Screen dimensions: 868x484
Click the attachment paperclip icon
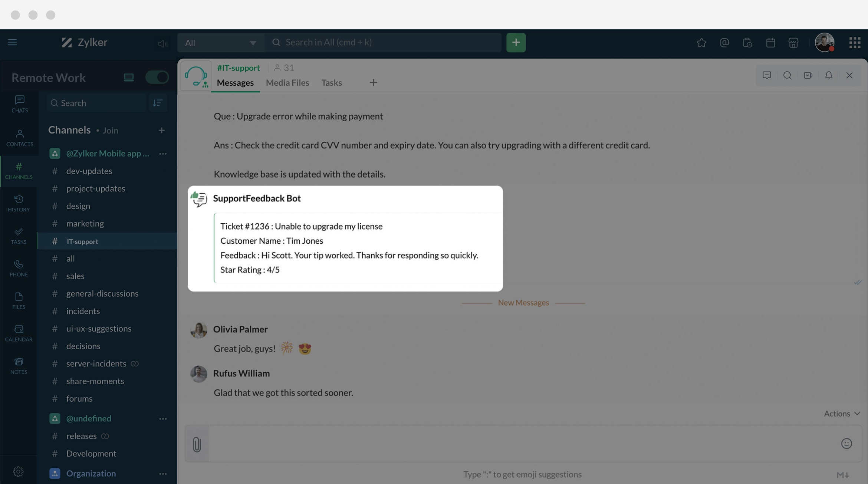coord(197,444)
